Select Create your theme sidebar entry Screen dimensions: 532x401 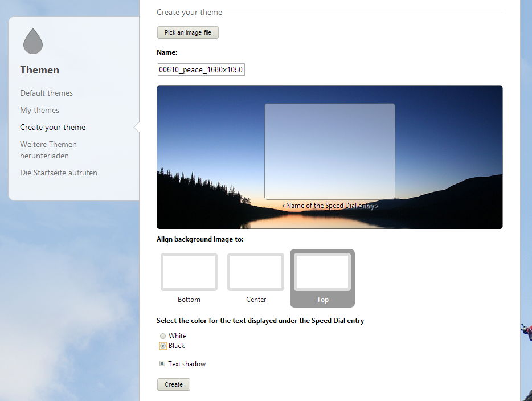tap(52, 127)
